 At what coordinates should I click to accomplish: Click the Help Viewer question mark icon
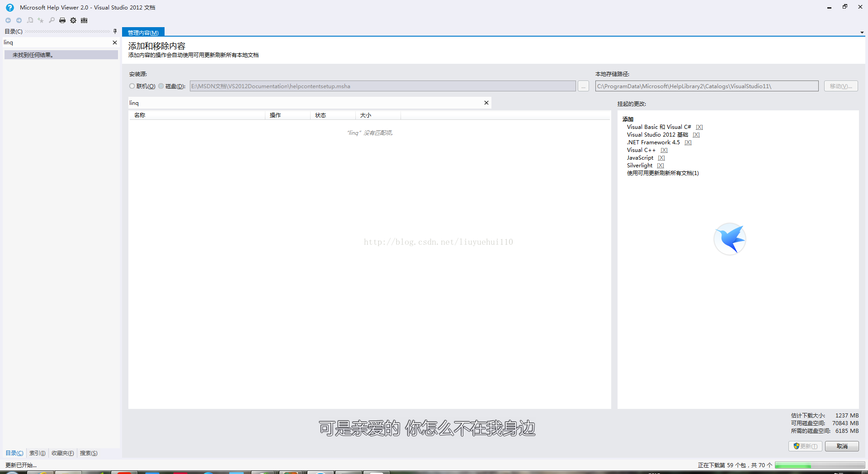pyautogui.click(x=9, y=8)
